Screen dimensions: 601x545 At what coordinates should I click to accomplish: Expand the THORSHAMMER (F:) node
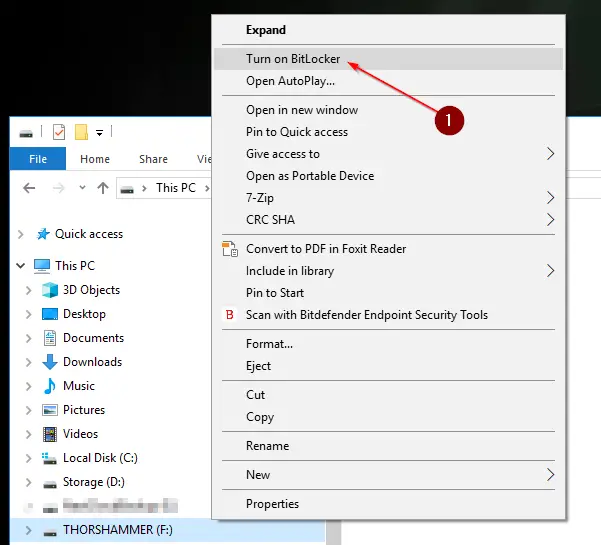tap(28, 530)
